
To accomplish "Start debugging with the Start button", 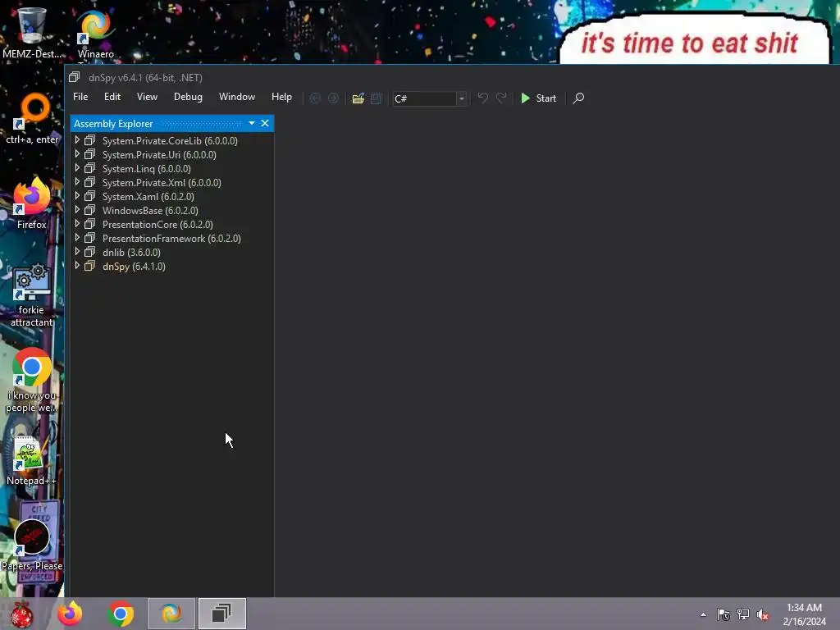I will (538, 98).
